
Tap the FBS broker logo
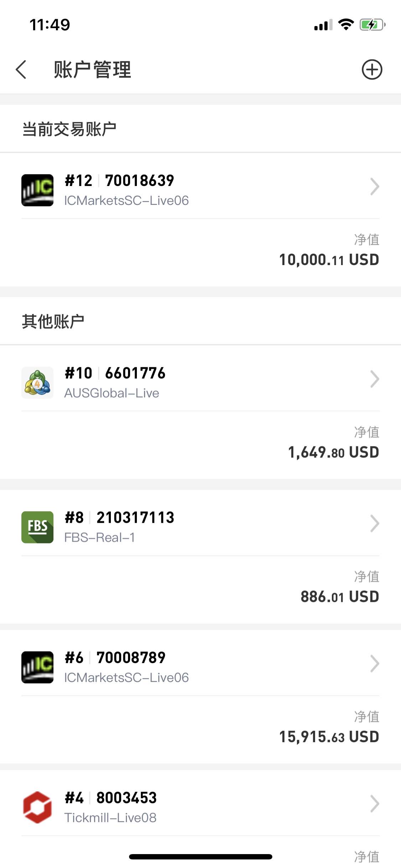pos(37,527)
